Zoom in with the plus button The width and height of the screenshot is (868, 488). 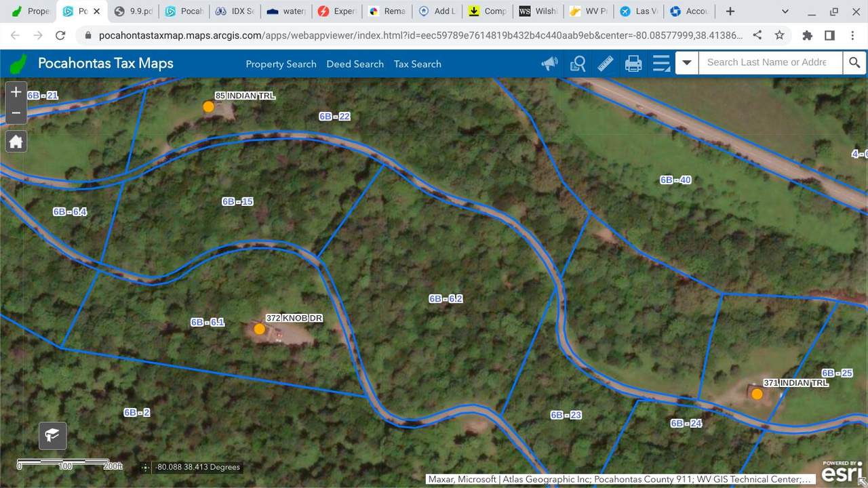[x=16, y=92]
